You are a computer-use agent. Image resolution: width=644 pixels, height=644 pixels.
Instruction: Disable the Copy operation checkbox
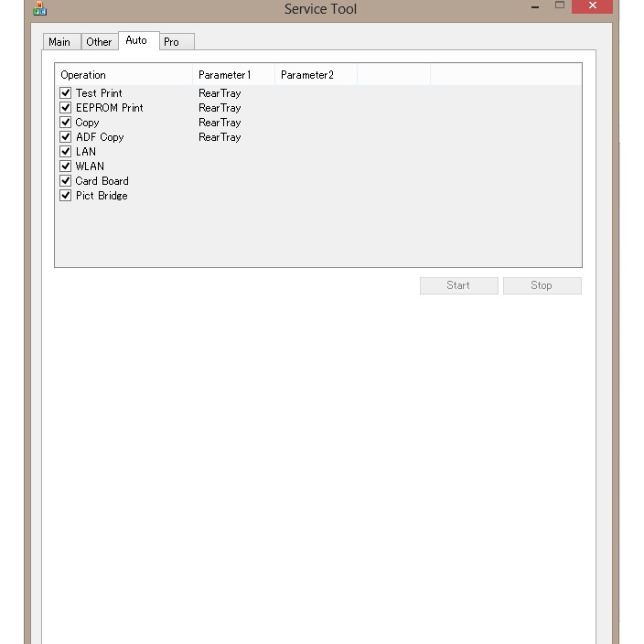click(x=66, y=123)
